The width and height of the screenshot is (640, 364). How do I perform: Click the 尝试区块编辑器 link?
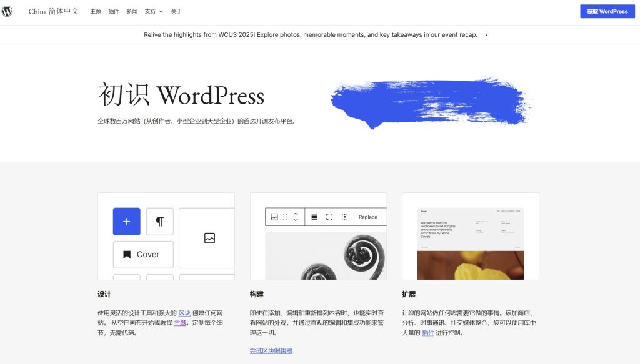coord(271,351)
